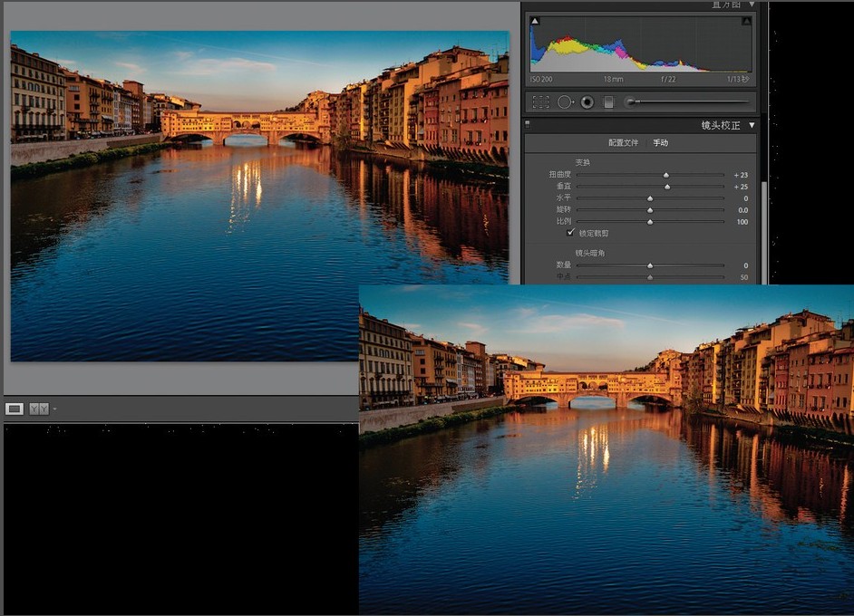854x616 pixels.
Task: Click the 旋转 value 0.0
Action: (742, 210)
